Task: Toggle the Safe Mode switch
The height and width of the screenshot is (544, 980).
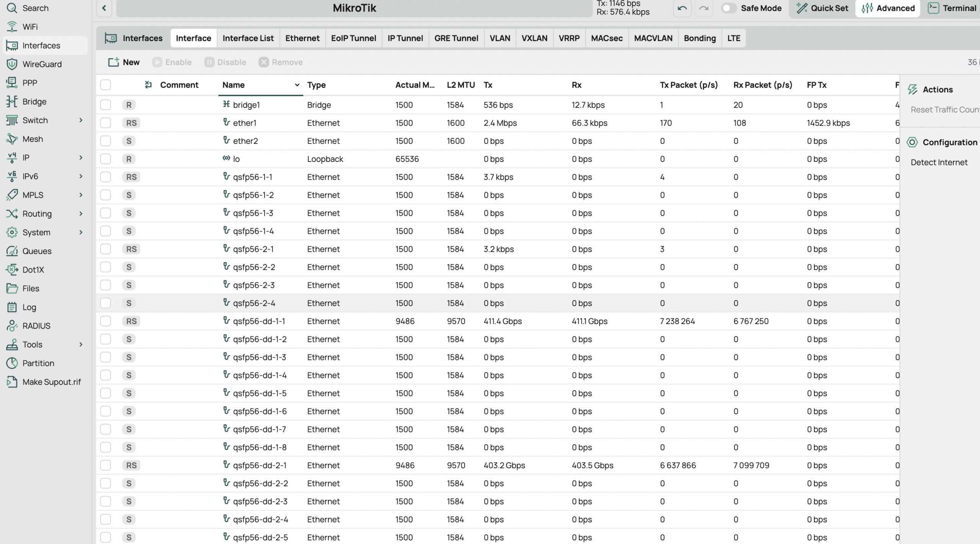Action: 728,8
